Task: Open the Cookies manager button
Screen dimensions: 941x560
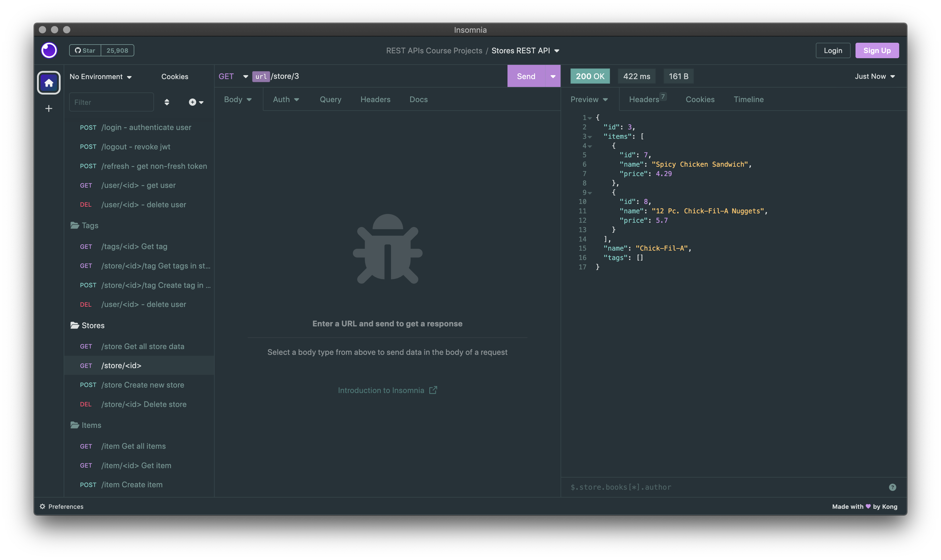Action: tap(175, 77)
